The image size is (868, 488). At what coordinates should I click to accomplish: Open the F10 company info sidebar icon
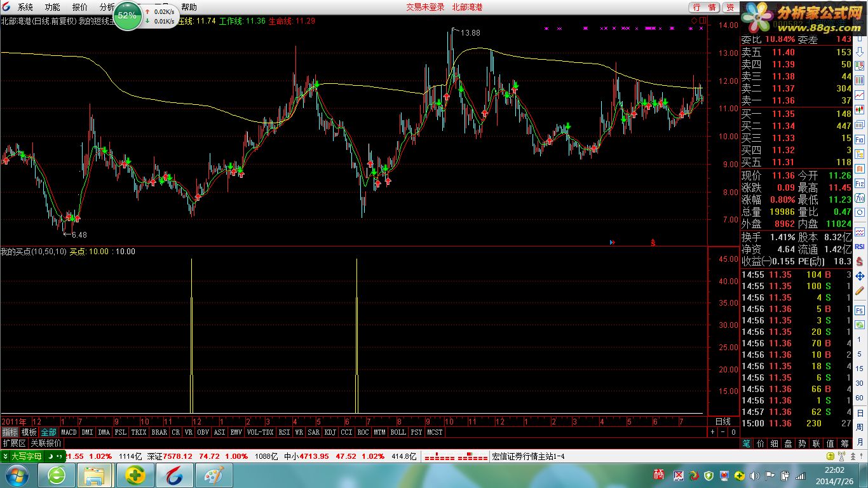pos(859,139)
